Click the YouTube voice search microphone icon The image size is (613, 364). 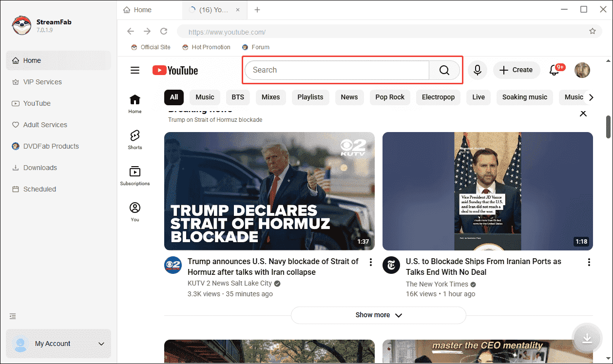477,70
